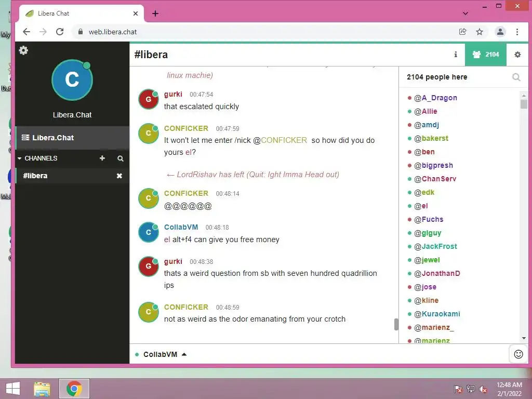532x399 pixels.
Task: Search channels with magnifier icon
Action: [121, 158]
